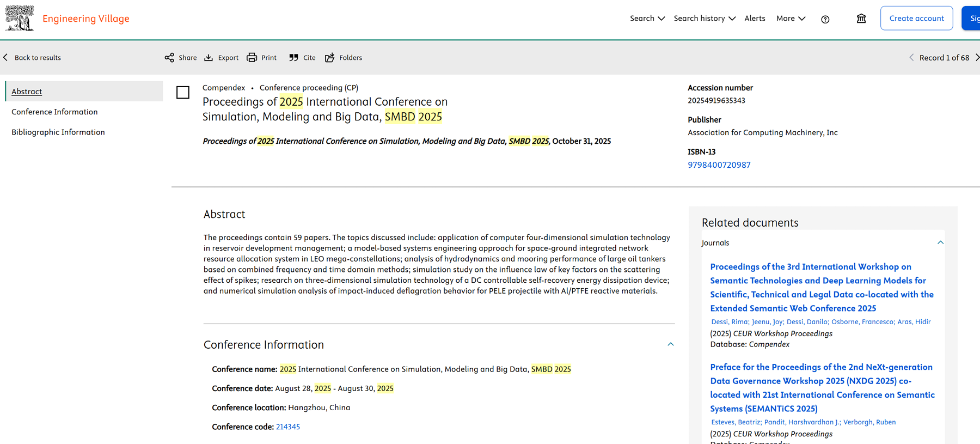Collapse the Journals related documents list
The height and width of the screenshot is (444, 980).
940,242
